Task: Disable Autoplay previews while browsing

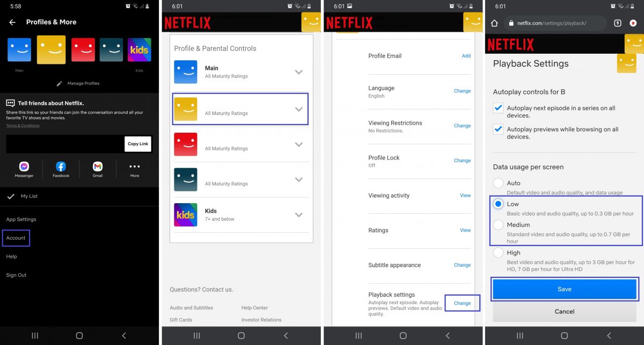Action: click(497, 129)
